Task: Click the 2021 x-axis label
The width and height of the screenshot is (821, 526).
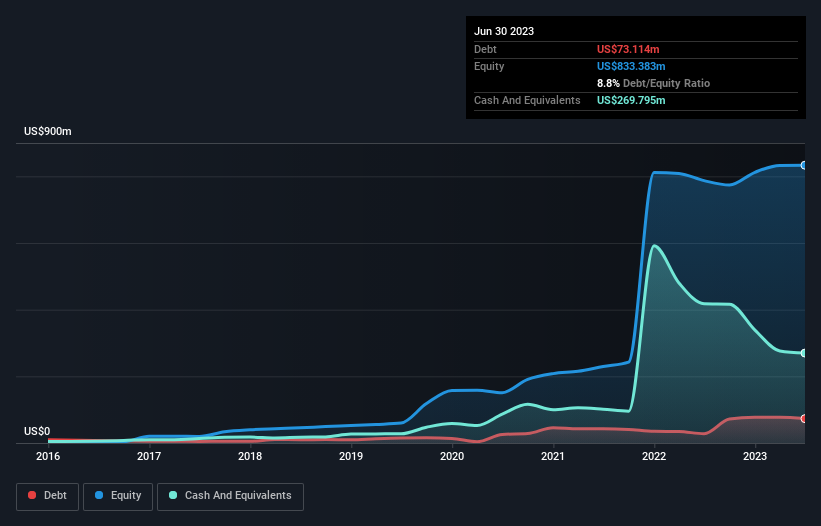Action: point(553,456)
